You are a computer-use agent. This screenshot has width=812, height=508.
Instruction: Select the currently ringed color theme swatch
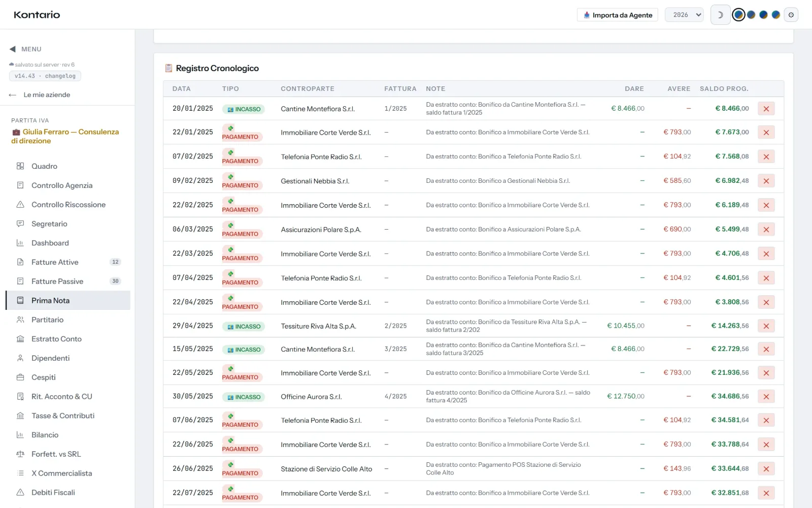point(739,15)
